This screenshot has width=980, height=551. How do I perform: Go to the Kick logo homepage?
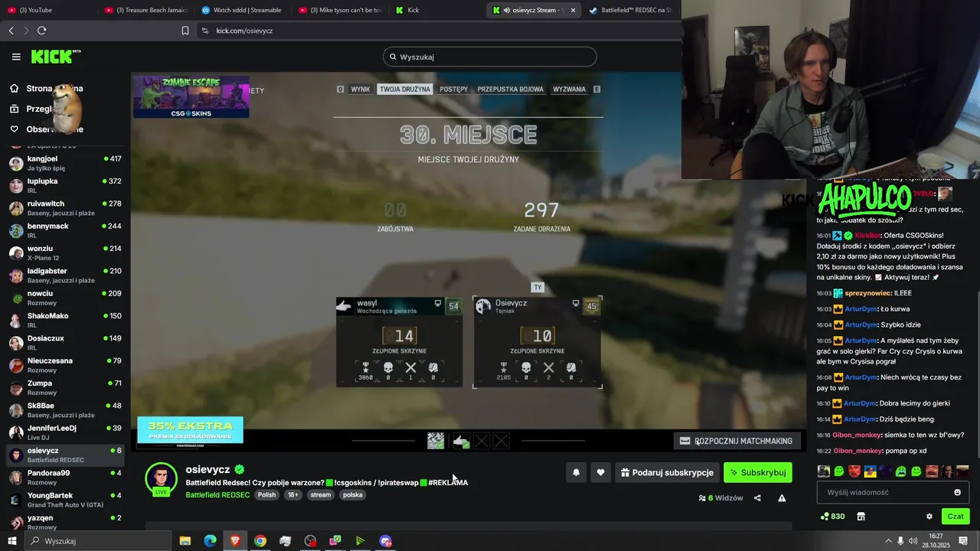[x=55, y=57]
